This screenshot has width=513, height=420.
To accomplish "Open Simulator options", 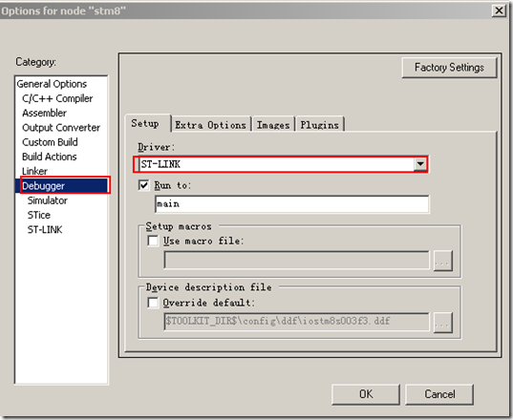I will (x=47, y=200).
